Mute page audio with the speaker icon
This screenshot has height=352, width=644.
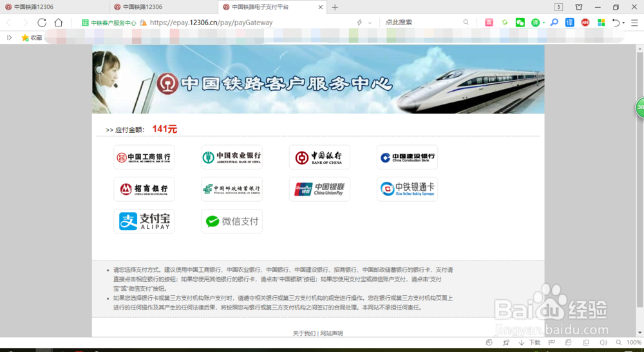pyautogui.click(x=603, y=342)
